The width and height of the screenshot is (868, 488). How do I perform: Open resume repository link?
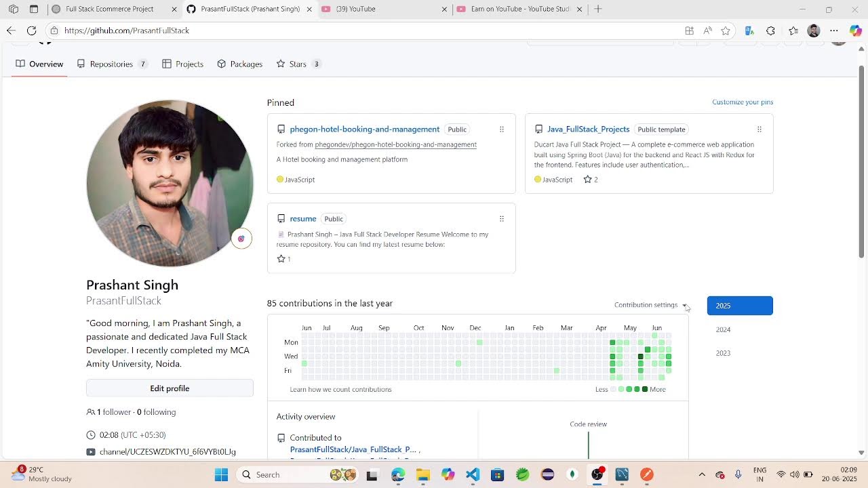(303, 219)
